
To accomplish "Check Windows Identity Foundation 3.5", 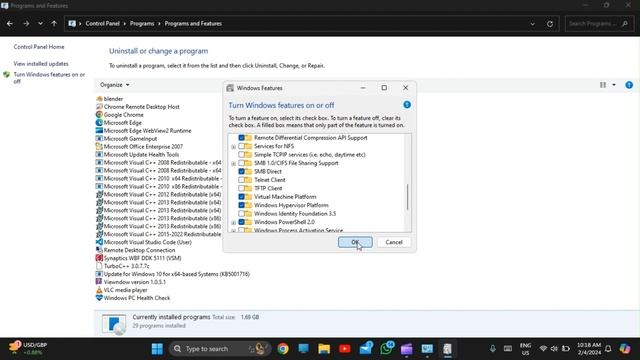I will pos(242,213).
